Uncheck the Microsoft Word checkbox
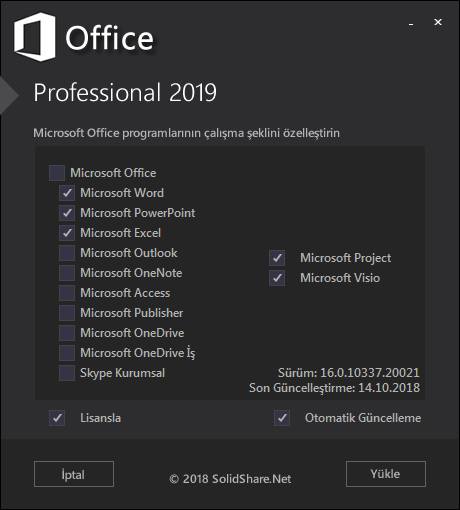 67,193
